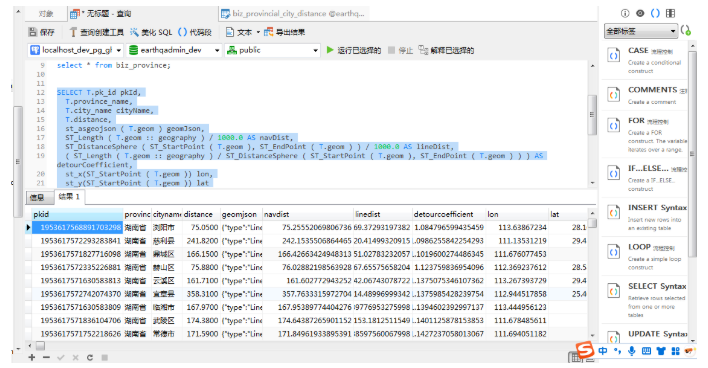The width and height of the screenshot is (708, 368).
Task: Select the FOR snippet icon
Action: point(613,126)
